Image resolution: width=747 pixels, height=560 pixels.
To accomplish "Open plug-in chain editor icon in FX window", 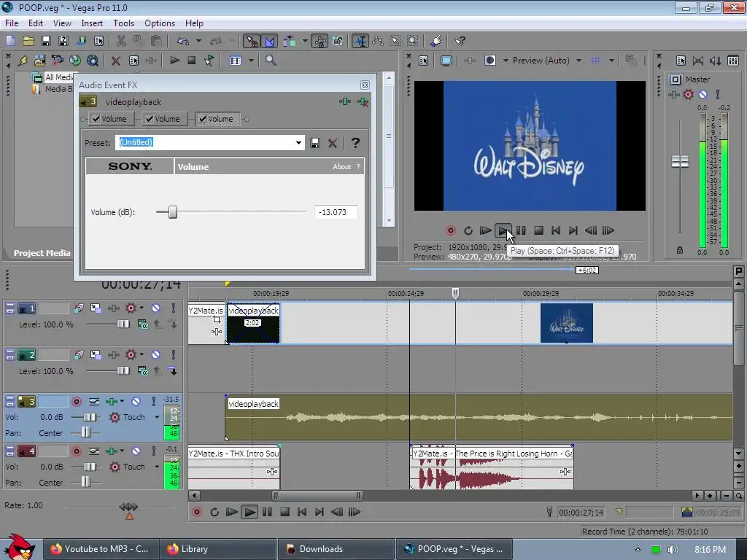I will pyautogui.click(x=345, y=101).
